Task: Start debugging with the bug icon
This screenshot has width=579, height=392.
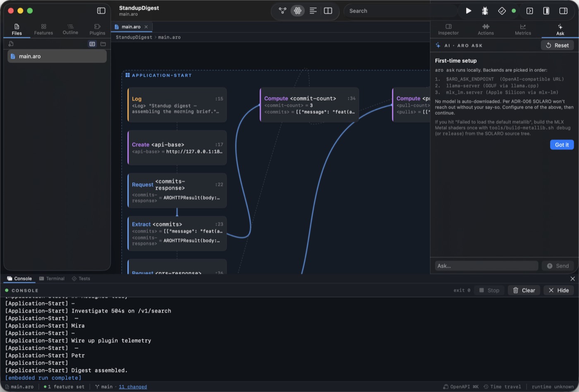Action: [x=485, y=11]
